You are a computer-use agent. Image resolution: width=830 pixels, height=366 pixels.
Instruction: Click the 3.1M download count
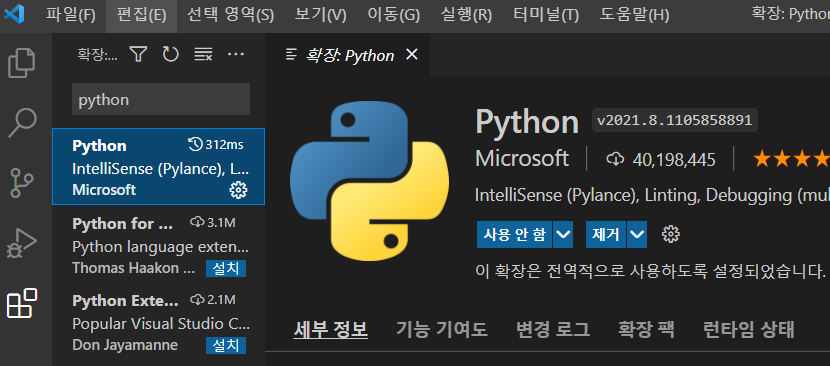coord(213,222)
